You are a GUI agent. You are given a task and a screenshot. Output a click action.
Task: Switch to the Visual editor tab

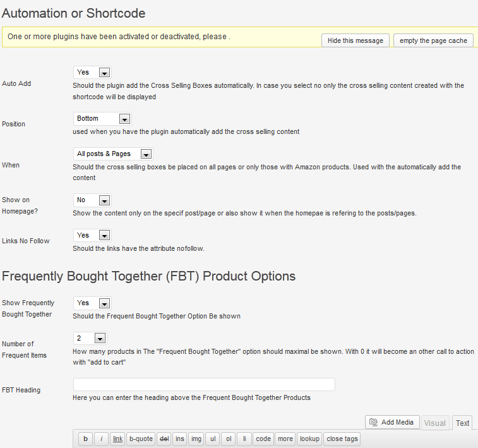click(435, 423)
